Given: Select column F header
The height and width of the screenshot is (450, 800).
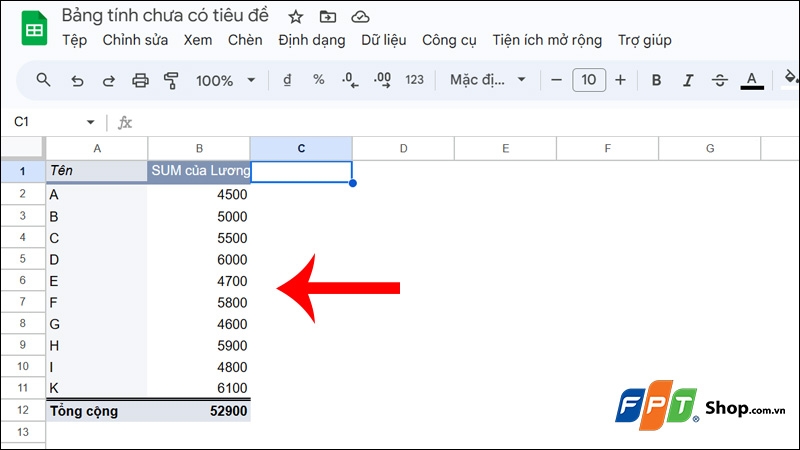Looking at the screenshot, I should pos(607,148).
